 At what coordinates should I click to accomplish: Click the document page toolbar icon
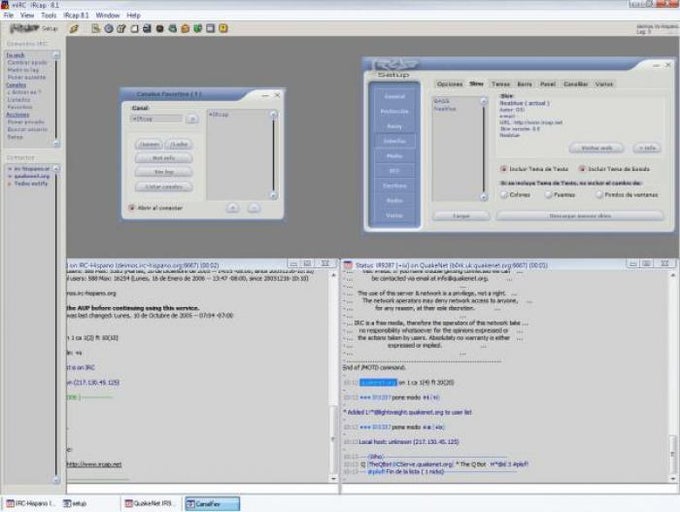(95, 29)
